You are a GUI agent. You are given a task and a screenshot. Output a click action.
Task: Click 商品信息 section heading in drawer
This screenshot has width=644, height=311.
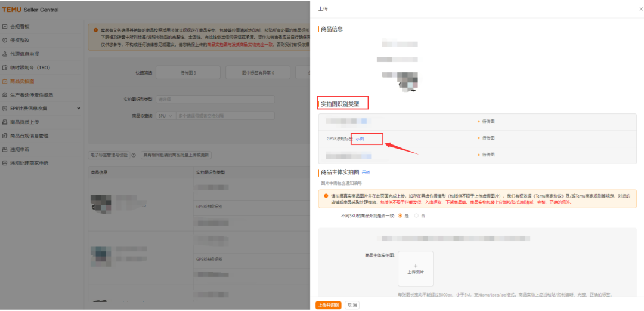332,29
